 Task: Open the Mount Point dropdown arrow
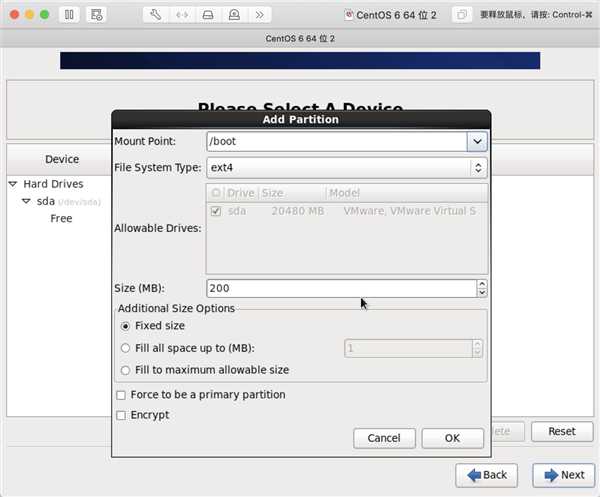tap(477, 142)
